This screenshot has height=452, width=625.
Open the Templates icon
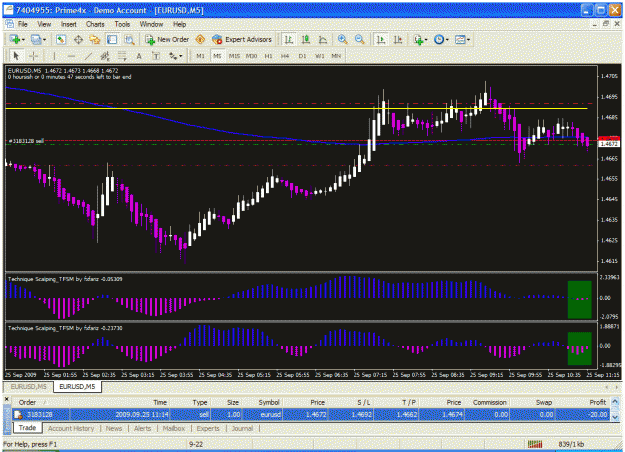(x=460, y=39)
